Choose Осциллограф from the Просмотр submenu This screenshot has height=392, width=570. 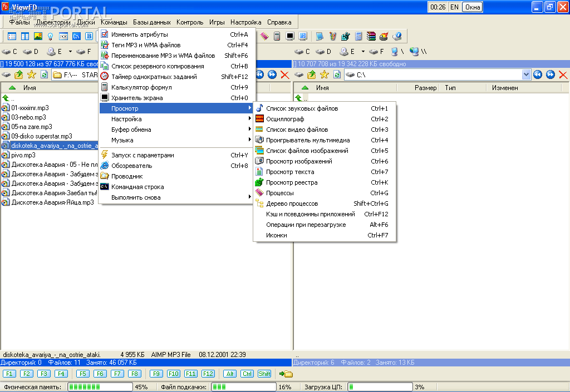tap(325, 119)
